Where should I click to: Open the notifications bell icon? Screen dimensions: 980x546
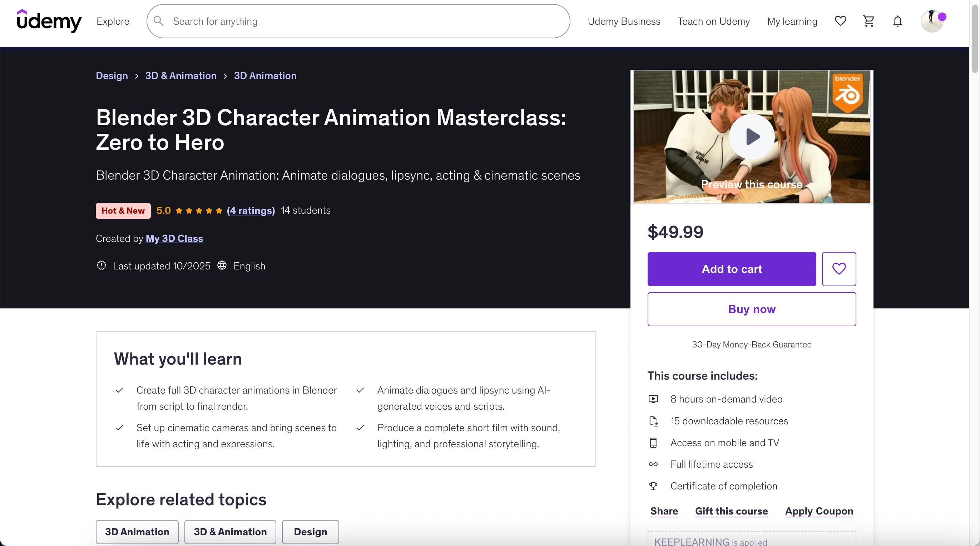[x=897, y=21]
